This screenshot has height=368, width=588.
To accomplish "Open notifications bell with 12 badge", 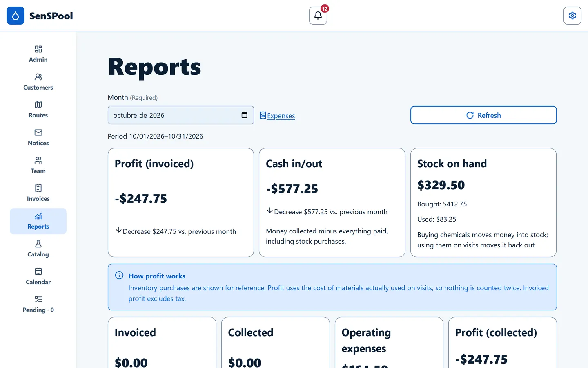I will [318, 16].
